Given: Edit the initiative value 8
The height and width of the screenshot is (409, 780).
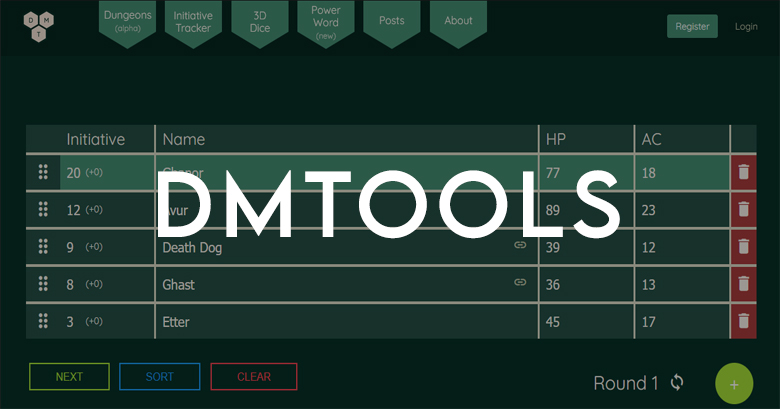Looking at the screenshot, I should point(70,285).
